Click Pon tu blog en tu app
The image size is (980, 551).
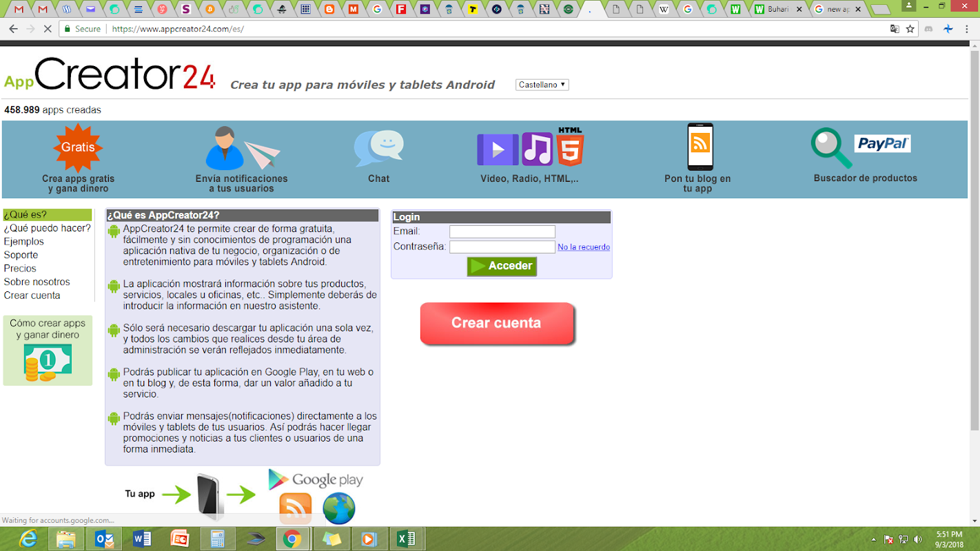click(697, 184)
